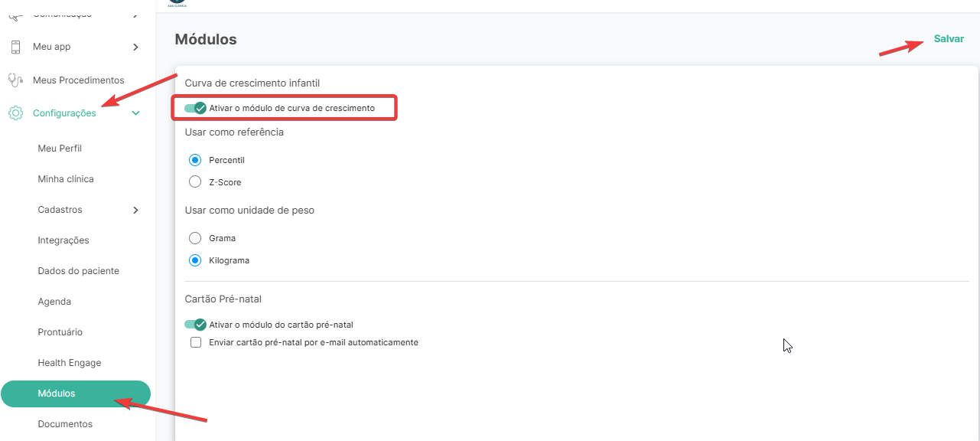This screenshot has height=441, width=980.
Task: Select the Z-Score reference option
Action: (195, 182)
